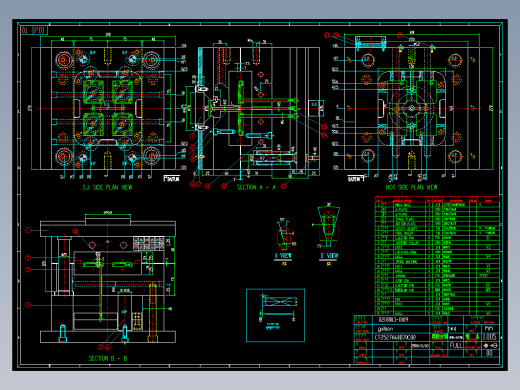Click the '1005' cell in the title block
Viewport: 520px width, 390px height.
489,337
